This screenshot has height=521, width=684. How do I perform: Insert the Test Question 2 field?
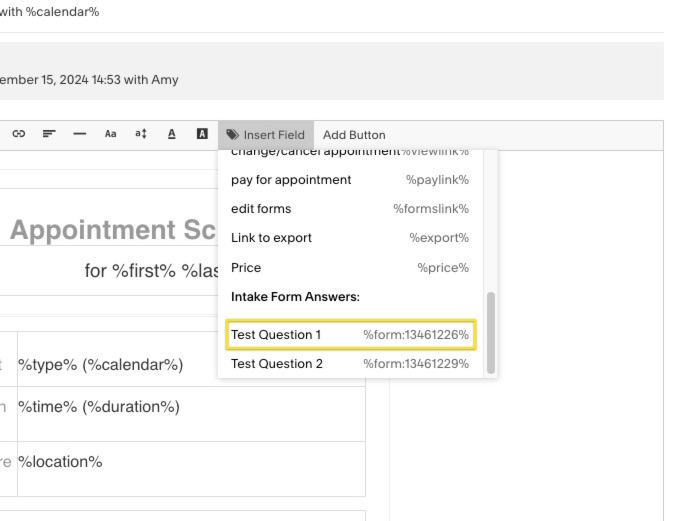pos(350,363)
